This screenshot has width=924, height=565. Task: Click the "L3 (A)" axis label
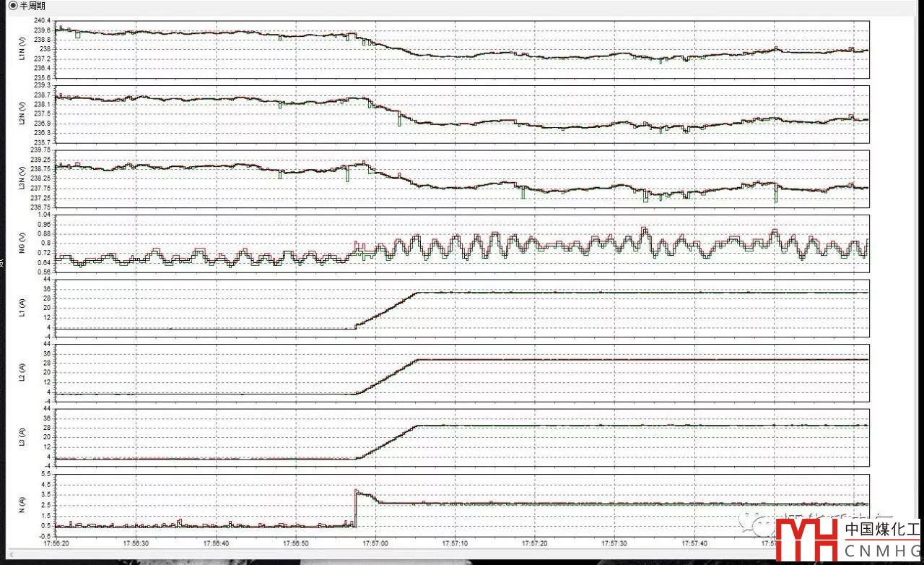tap(23, 437)
